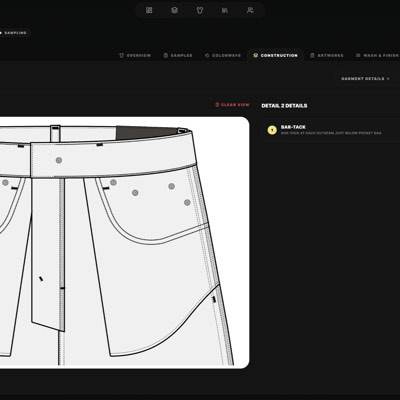This screenshot has height=400, width=400.
Task: Open the garment icon in top navigation
Action: [x=200, y=10]
